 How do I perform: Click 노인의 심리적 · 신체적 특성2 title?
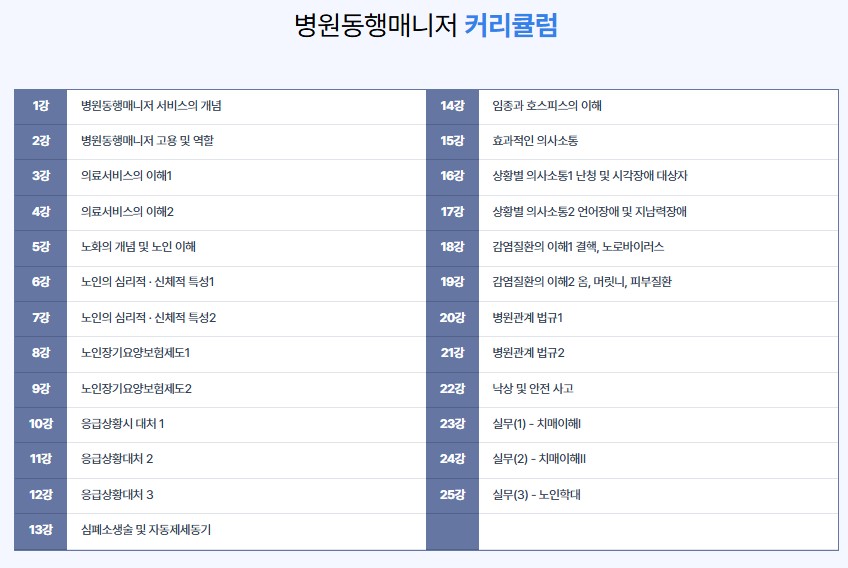148,318
